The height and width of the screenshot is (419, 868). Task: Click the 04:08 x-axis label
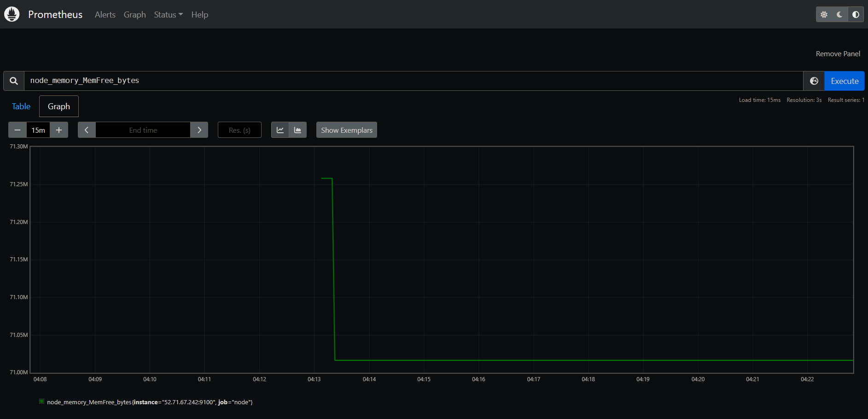click(x=40, y=379)
